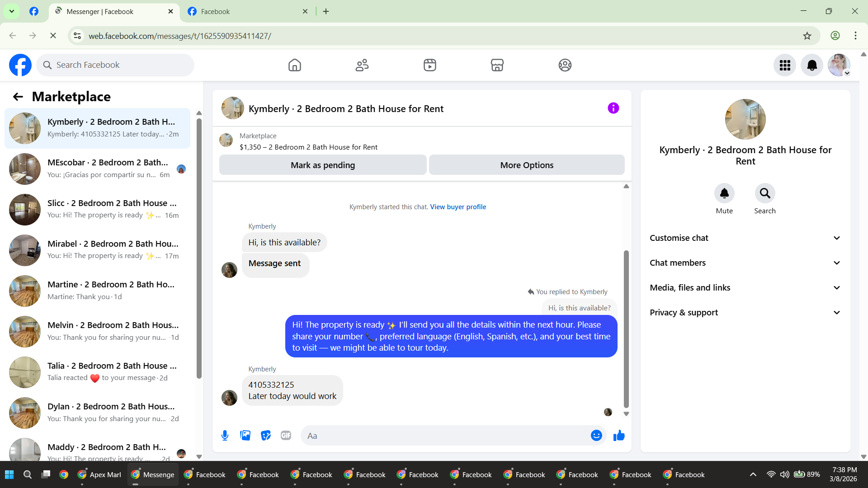Expand Customise chat section
This screenshot has width=868, height=488.
tap(745, 238)
